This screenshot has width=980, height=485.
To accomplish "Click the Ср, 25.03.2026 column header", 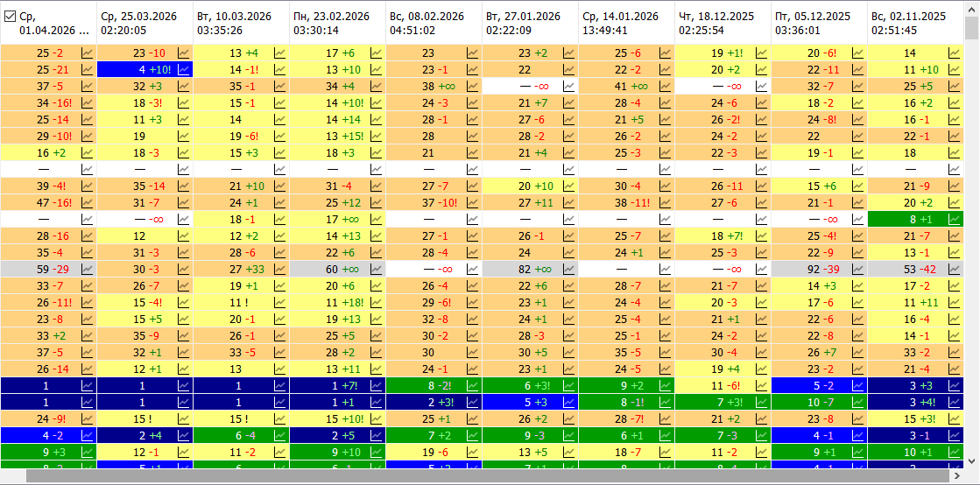I will [x=145, y=23].
